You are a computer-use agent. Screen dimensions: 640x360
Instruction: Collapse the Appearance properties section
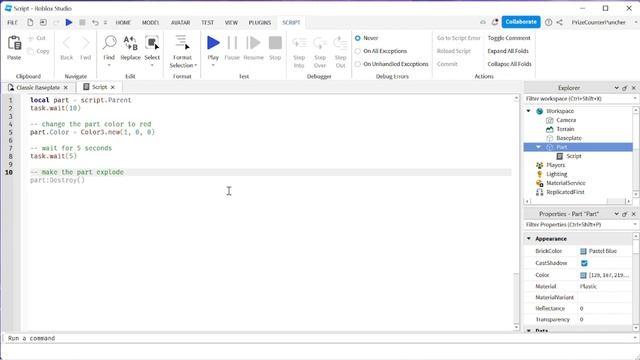click(x=529, y=238)
